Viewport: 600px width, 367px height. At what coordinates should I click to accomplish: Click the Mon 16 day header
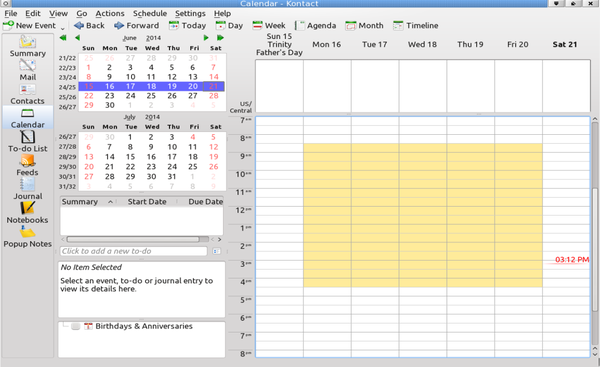tap(326, 44)
